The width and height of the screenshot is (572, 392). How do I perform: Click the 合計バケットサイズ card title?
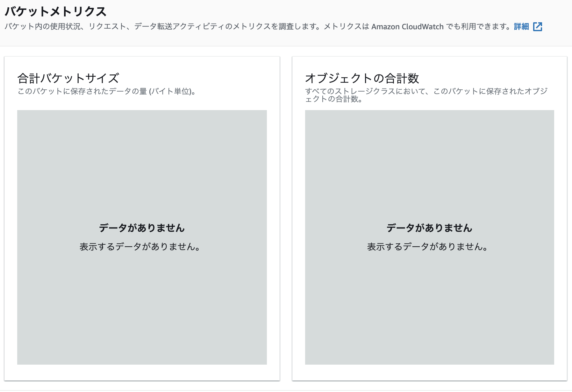[x=68, y=78]
